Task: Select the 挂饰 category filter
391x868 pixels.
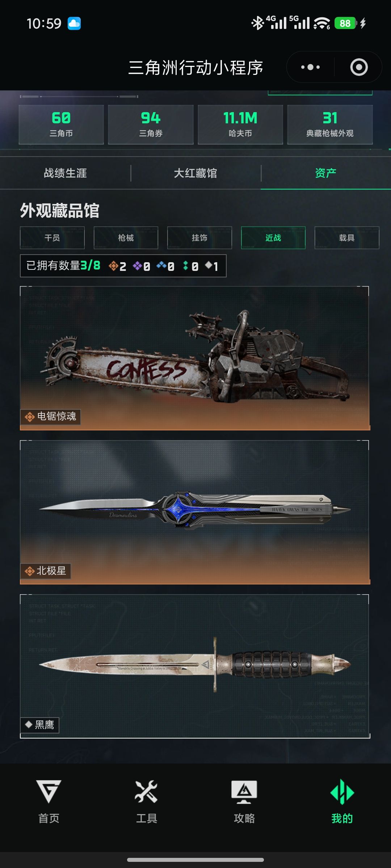Action: tap(199, 238)
